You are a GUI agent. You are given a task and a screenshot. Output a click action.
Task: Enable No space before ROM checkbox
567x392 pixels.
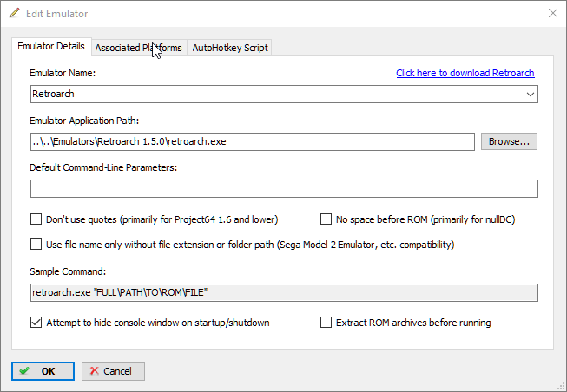326,219
